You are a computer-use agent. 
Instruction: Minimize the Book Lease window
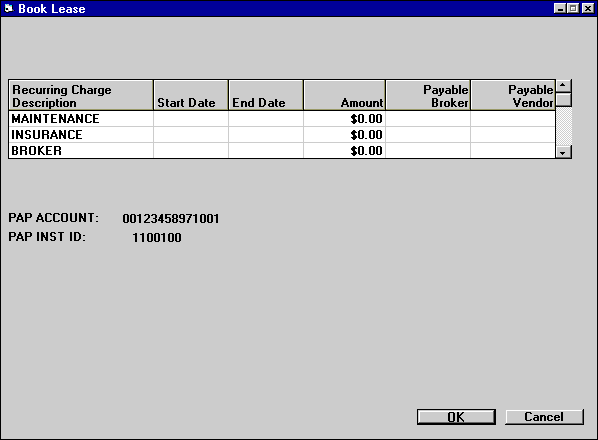[x=559, y=8]
